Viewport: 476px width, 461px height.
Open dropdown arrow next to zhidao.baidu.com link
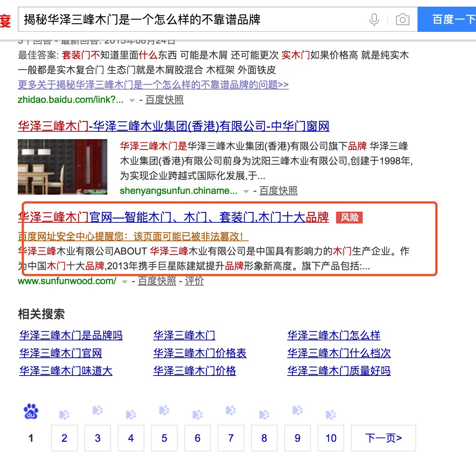tap(132, 100)
